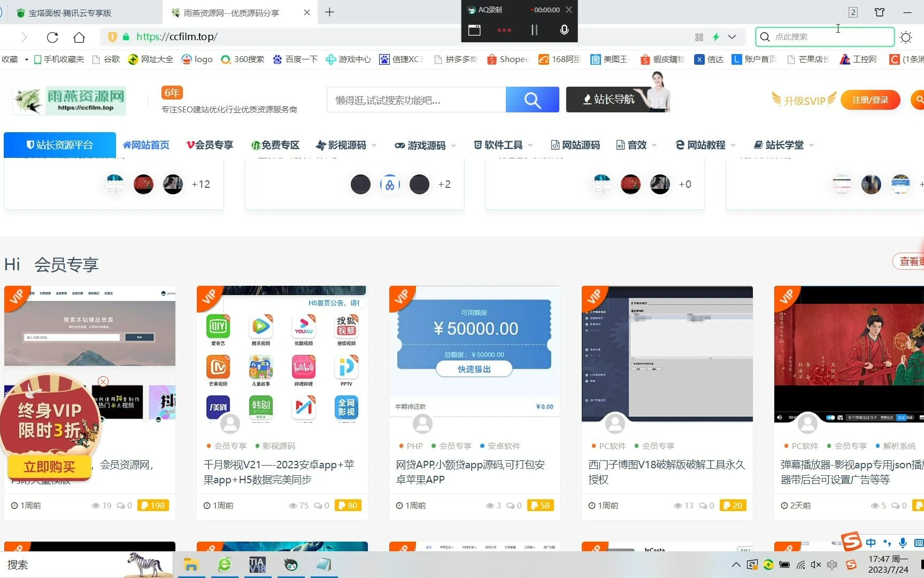This screenshot has height=578, width=924.
Task: Click the PHP category tag
Action: click(x=414, y=446)
